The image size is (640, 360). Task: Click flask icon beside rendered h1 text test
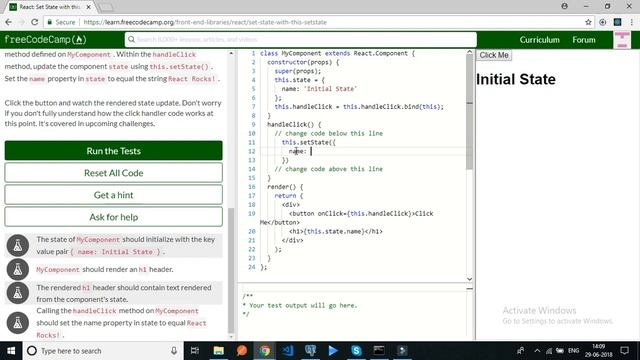tap(18, 293)
